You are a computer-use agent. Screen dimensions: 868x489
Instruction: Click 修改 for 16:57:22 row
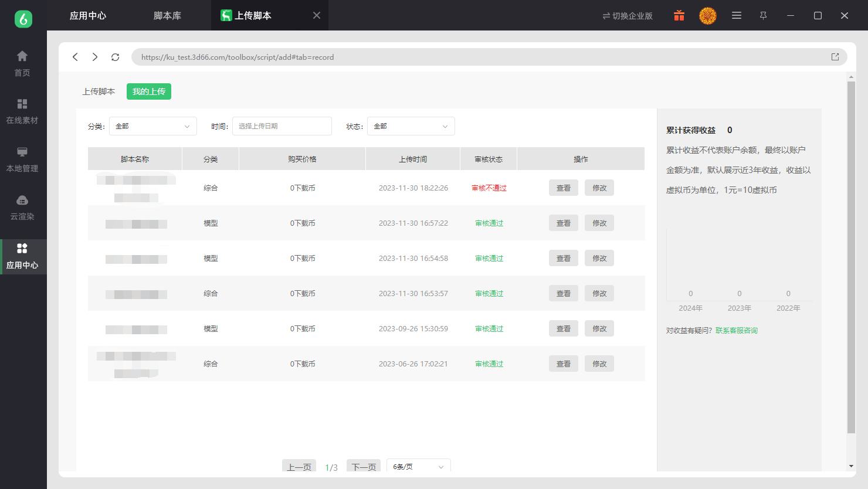pos(599,223)
